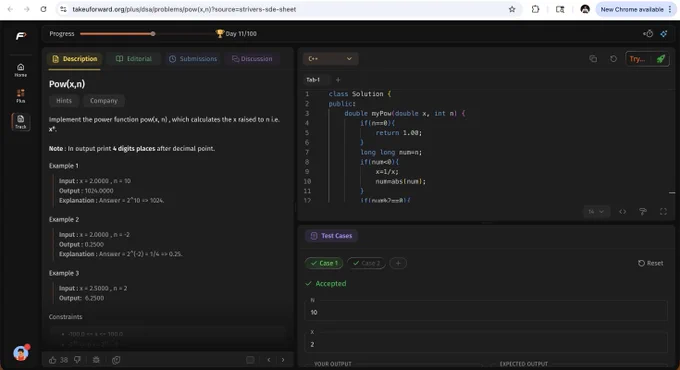Viewport: 680px width, 370px height.
Task: Click the takeUforward logo
Action: click(x=21, y=36)
